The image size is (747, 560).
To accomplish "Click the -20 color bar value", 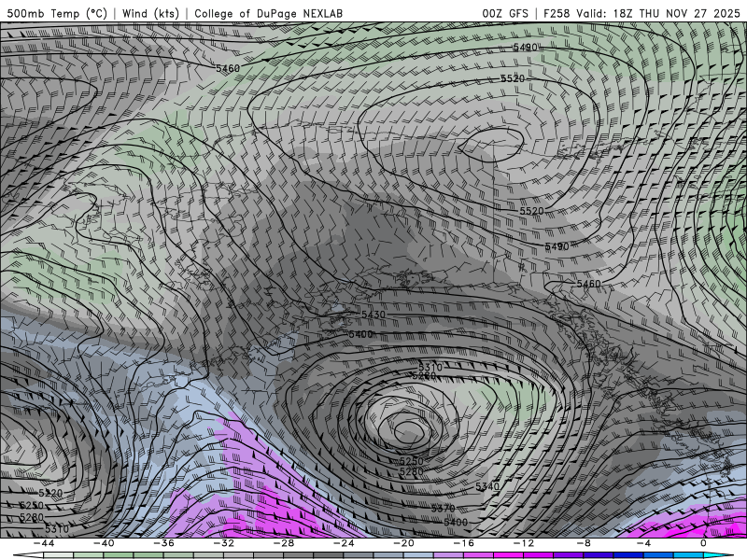I will [403, 543].
